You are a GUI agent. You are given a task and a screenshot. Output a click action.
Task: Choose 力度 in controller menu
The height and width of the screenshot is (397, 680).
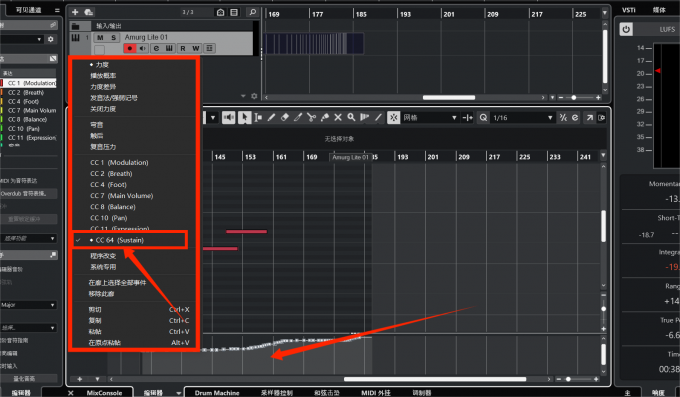click(102, 65)
